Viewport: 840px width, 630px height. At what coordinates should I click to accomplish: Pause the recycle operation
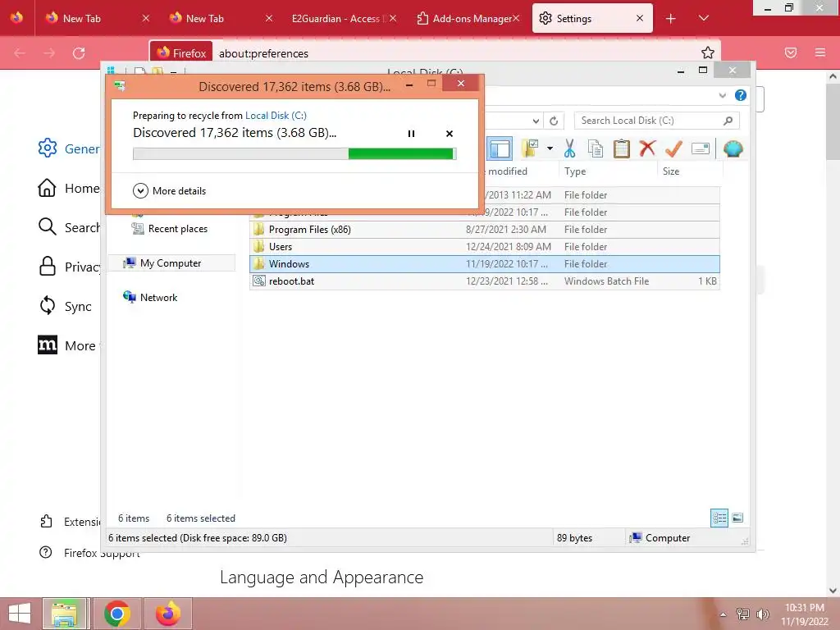pyautogui.click(x=412, y=134)
